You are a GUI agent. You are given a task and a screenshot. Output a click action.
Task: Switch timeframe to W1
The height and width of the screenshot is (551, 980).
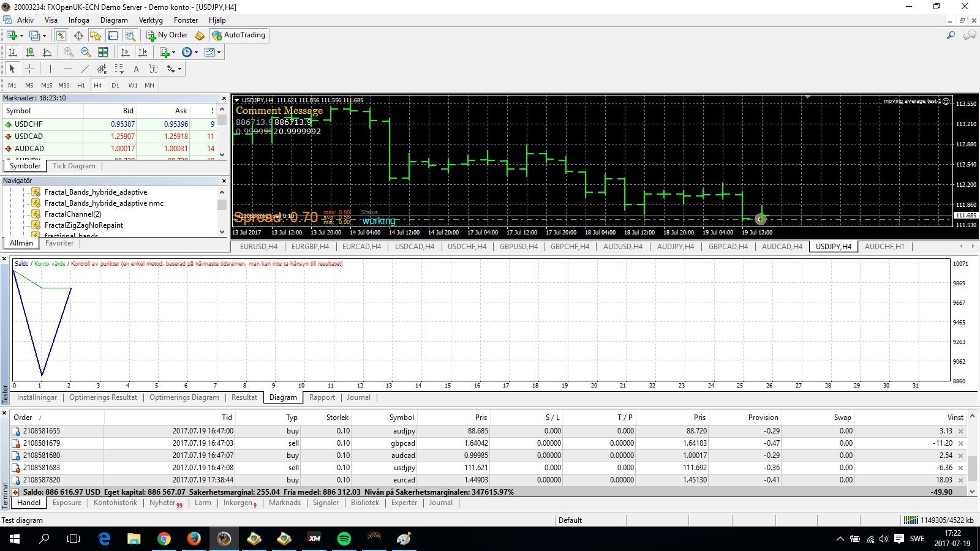pos(133,85)
